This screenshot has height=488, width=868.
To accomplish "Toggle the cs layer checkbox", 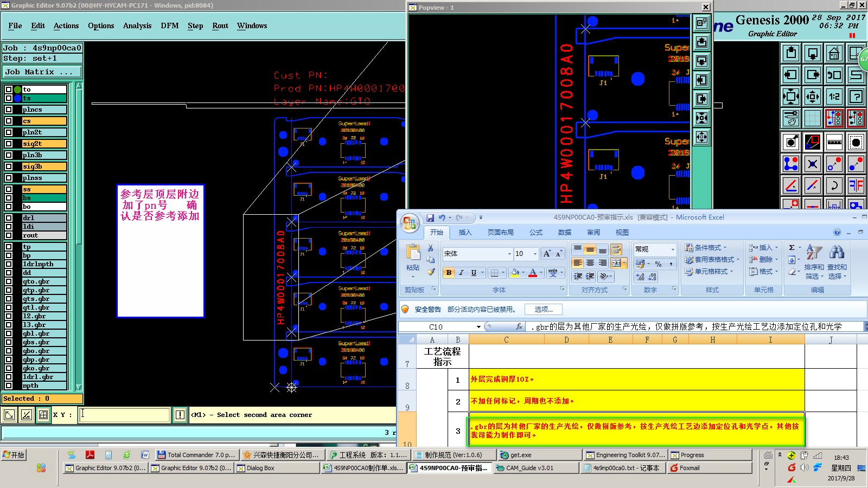I will pos(9,121).
